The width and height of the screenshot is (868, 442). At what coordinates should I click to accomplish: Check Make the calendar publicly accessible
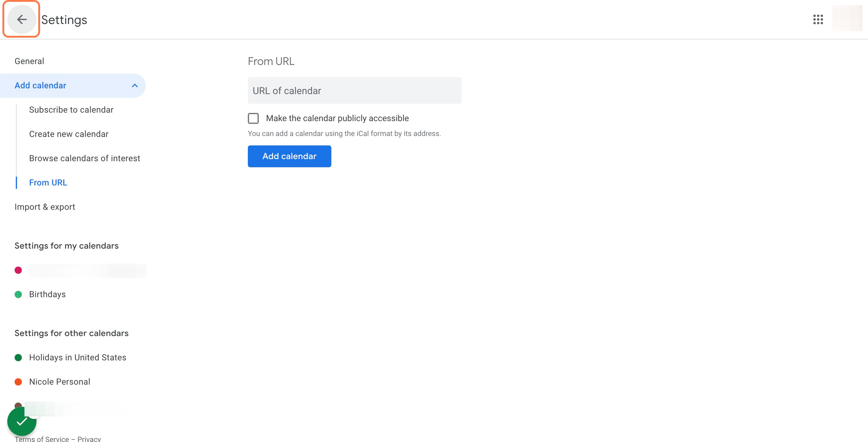tap(253, 118)
